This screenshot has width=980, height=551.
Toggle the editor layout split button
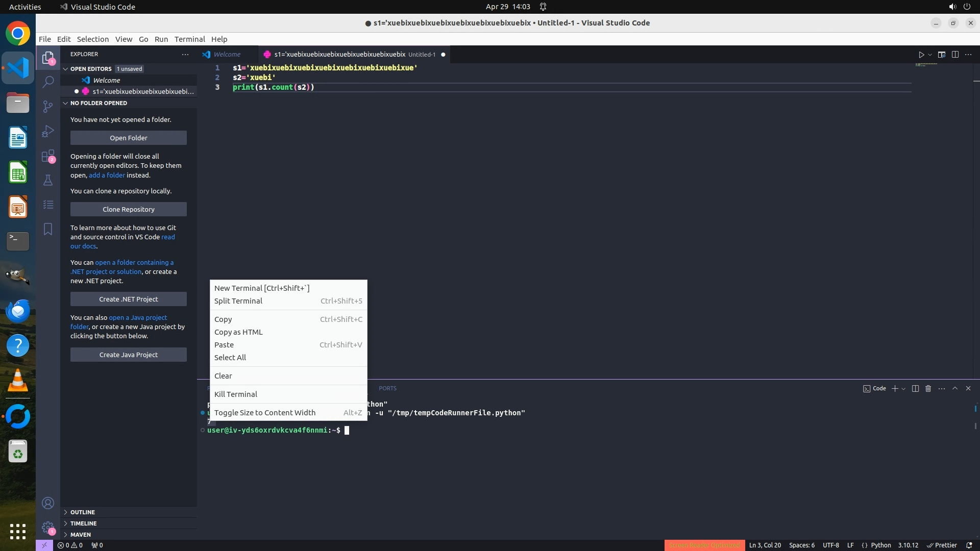coord(955,55)
